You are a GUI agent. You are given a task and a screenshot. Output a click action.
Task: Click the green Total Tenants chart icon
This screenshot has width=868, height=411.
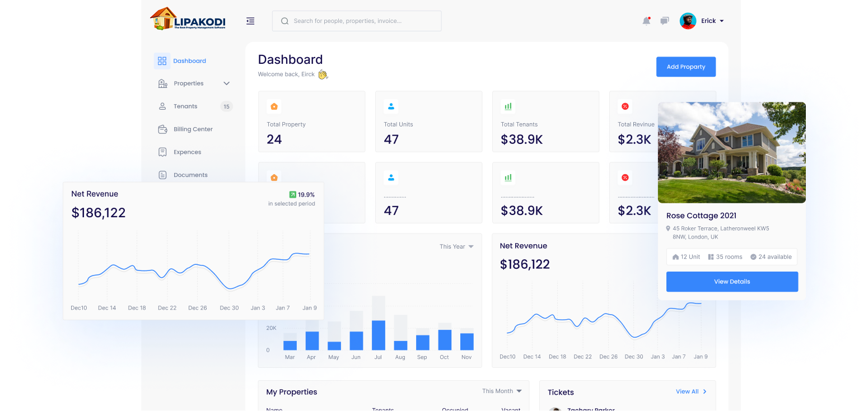point(508,106)
